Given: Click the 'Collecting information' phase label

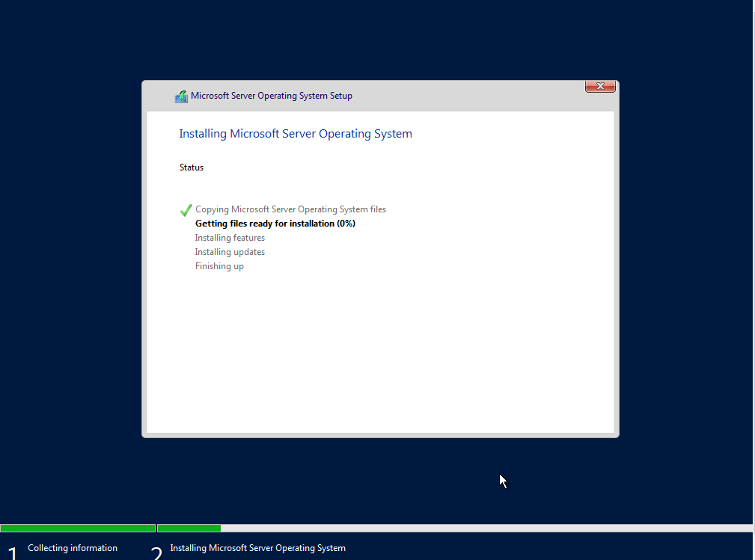Looking at the screenshot, I should pyautogui.click(x=73, y=548).
